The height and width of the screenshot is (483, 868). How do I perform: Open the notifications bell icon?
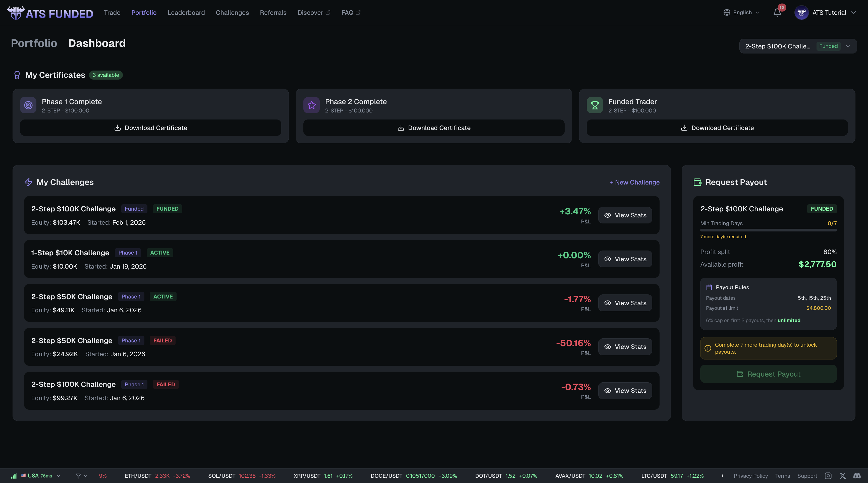pyautogui.click(x=777, y=13)
